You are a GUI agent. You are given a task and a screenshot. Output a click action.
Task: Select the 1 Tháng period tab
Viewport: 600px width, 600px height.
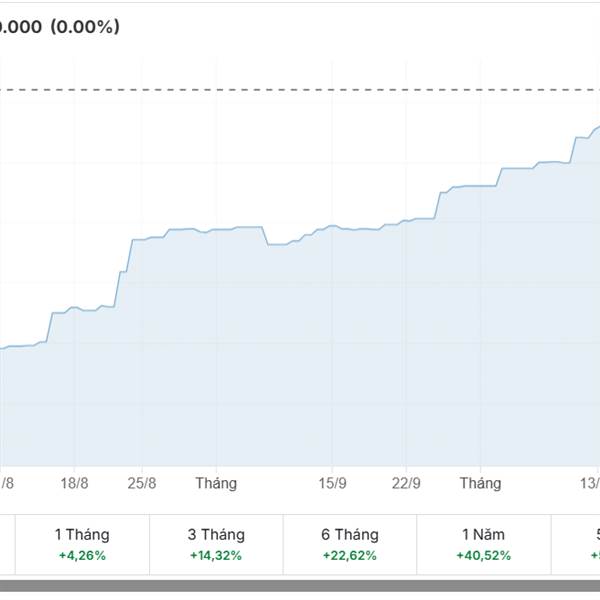(x=82, y=544)
